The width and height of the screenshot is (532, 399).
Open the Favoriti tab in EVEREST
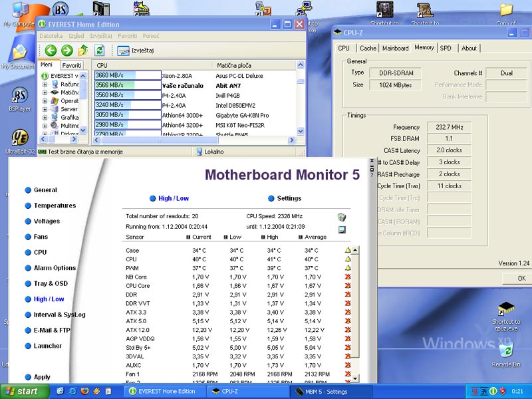click(x=72, y=66)
